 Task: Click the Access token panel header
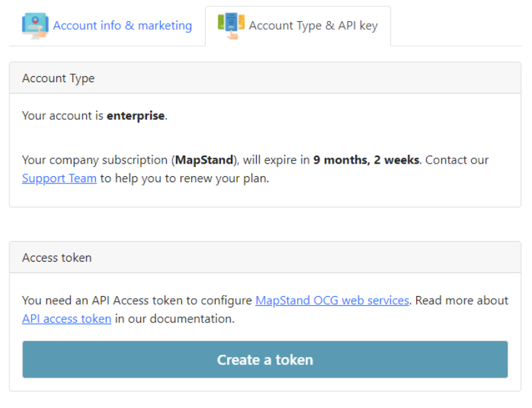pos(265,258)
